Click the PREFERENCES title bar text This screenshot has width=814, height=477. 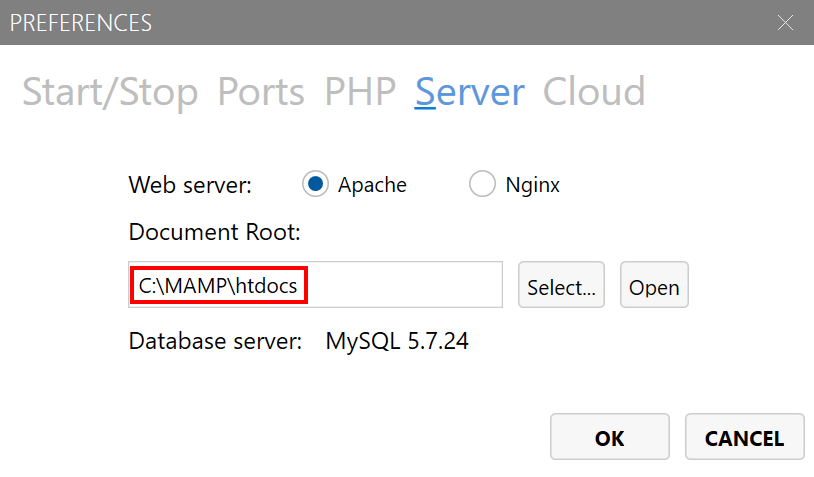81,22
